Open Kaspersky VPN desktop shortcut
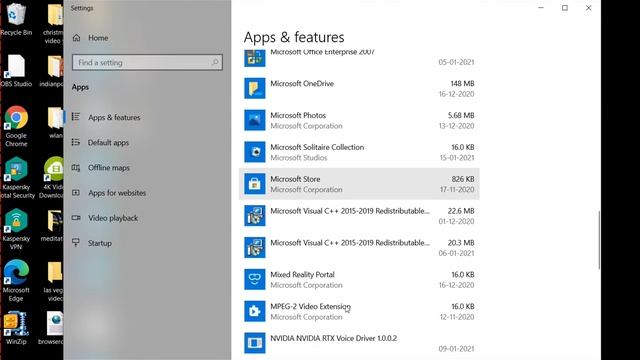Screen dimensions: 640x360 [16, 229]
